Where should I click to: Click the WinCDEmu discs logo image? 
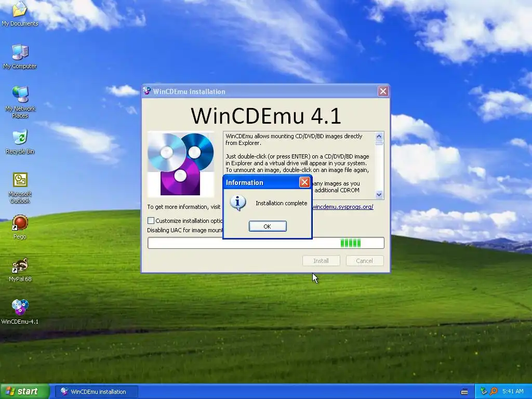click(x=180, y=164)
